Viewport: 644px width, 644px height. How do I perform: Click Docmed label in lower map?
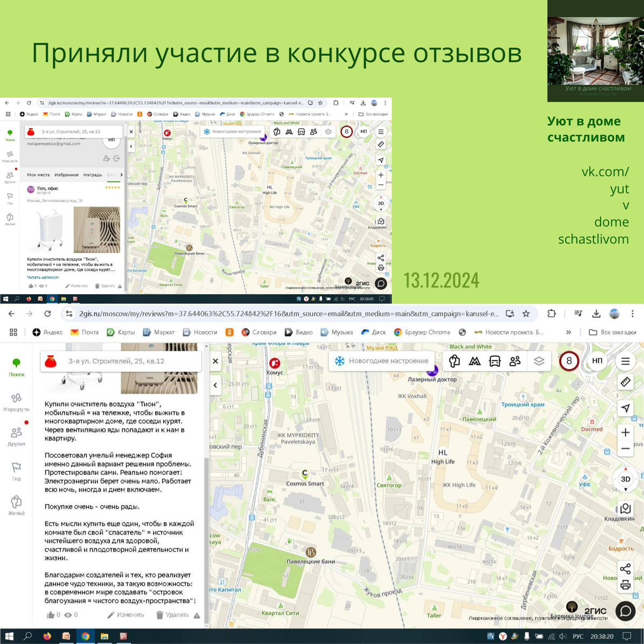pyautogui.click(x=591, y=429)
